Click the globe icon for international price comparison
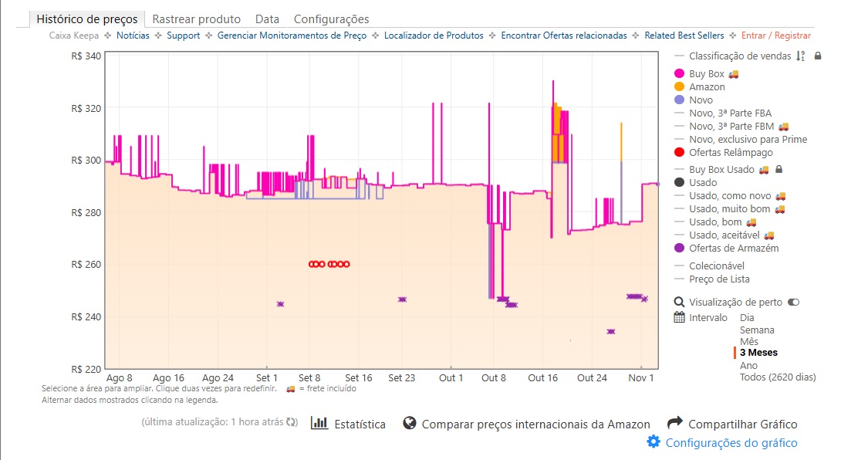868x460 pixels. pyautogui.click(x=410, y=423)
